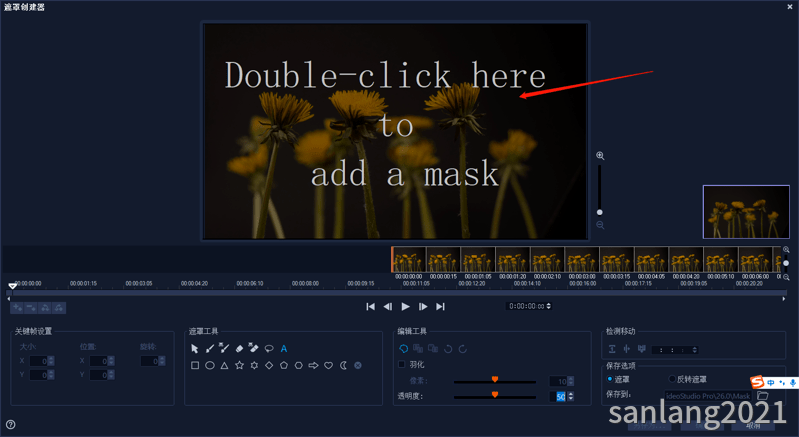Choose the hexagon shape mask
This screenshot has width=799, height=437.
tap(299, 365)
